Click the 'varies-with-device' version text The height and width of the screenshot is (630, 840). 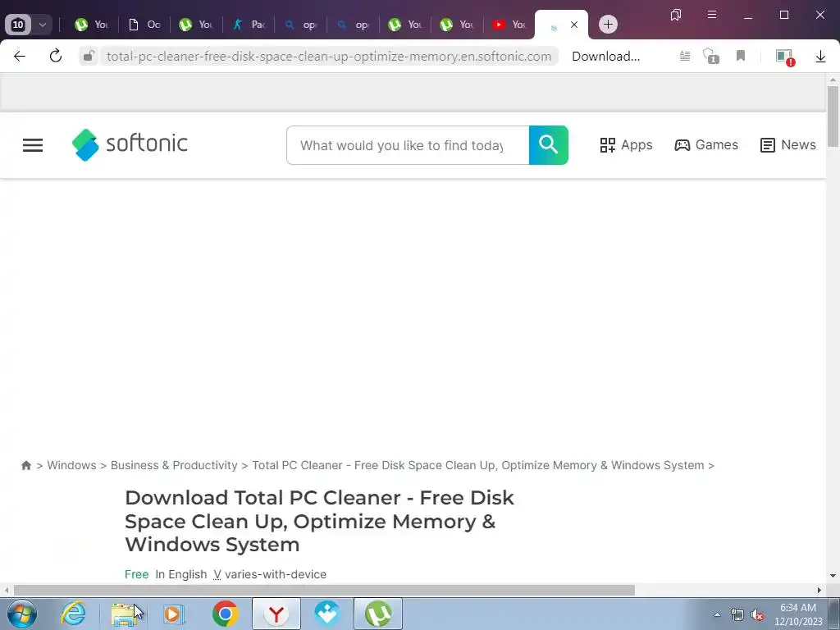[276, 574]
